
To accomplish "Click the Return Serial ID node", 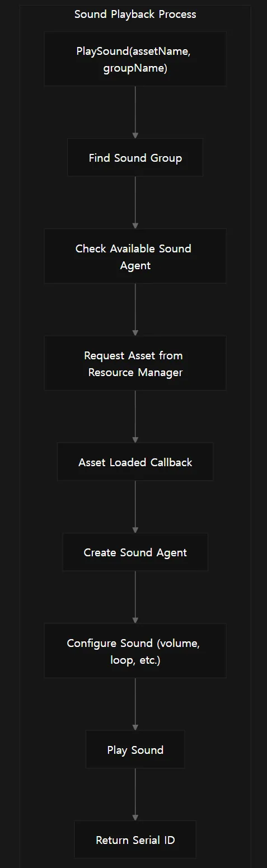I will [x=135, y=839].
